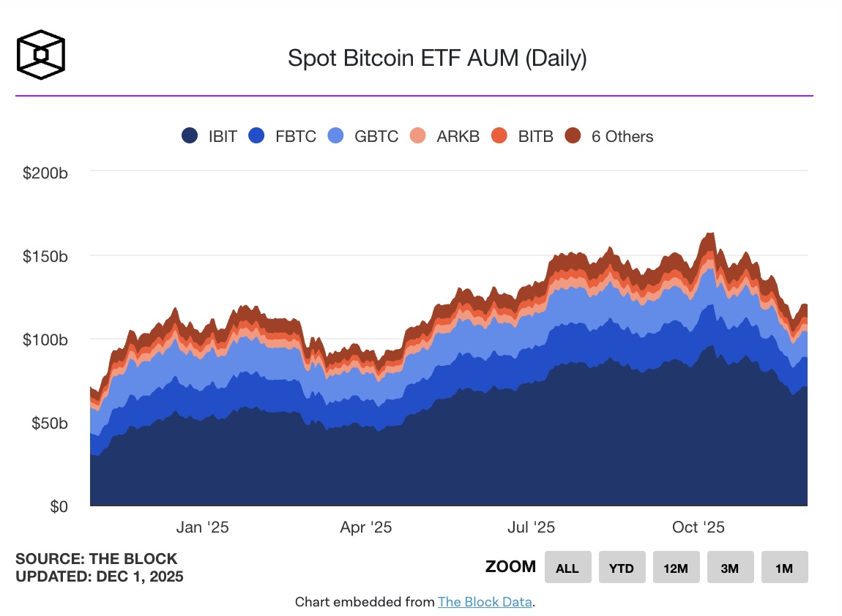Click the chart title text
The image size is (842, 616).
click(x=437, y=59)
